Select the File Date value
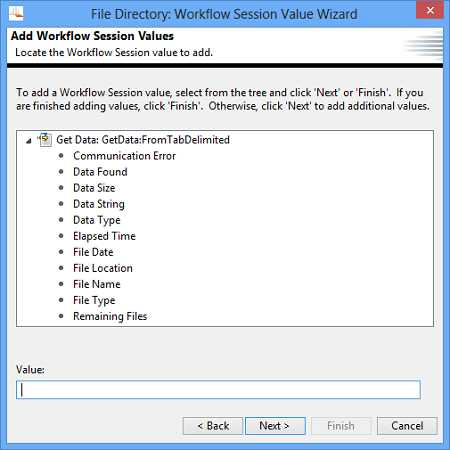 click(x=93, y=252)
